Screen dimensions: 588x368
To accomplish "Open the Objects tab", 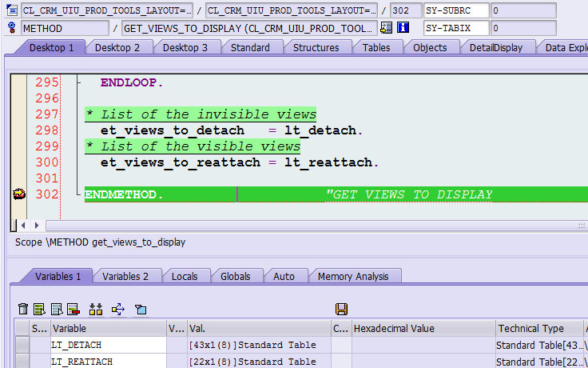I will tap(430, 48).
